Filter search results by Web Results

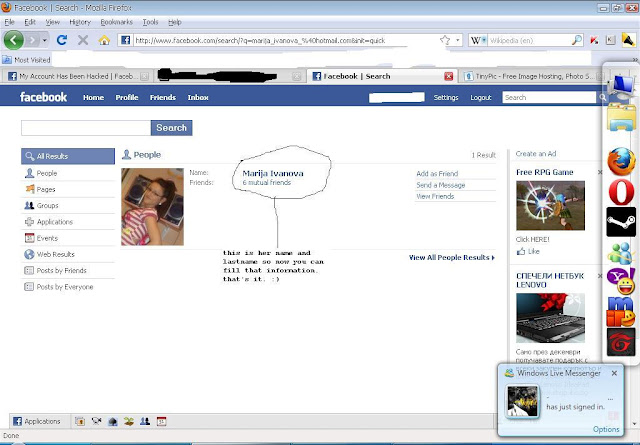[68, 254]
